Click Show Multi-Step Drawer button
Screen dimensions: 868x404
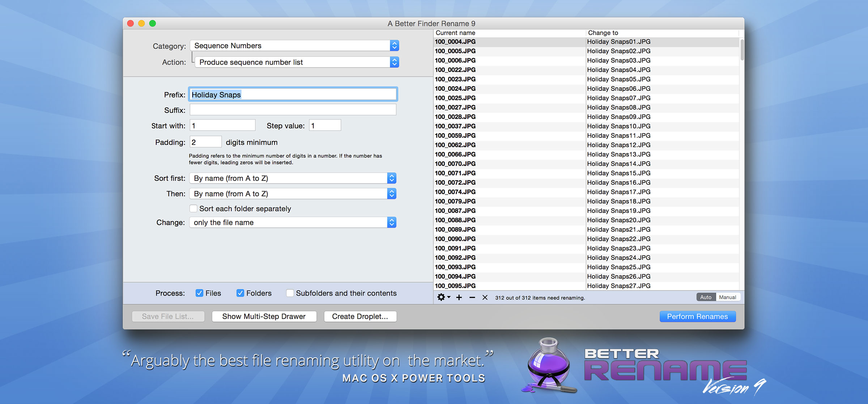(x=264, y=316)
